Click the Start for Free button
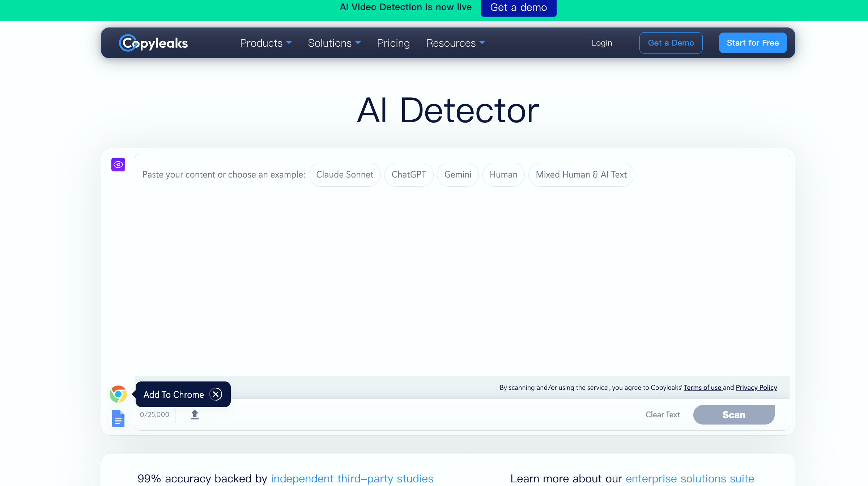The width and height of the screenshot is (868, 486). click(753, 43)
